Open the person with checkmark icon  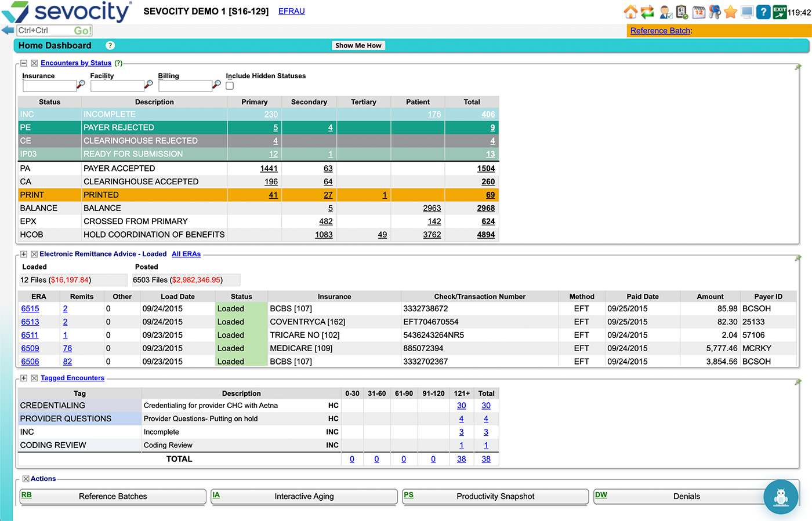point(666,12)
